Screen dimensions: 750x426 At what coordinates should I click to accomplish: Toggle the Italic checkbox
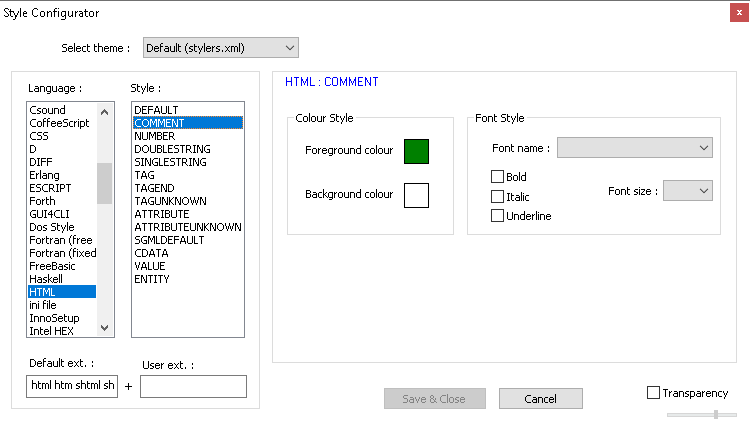pyautogui.click(x=497, y=196)
